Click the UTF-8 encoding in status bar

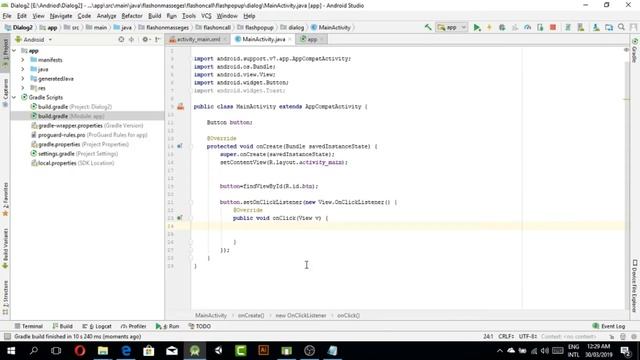(x=527, y=337)
